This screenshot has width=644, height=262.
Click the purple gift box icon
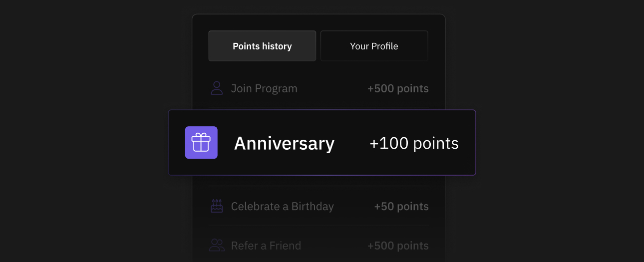[x=201, y=143]
